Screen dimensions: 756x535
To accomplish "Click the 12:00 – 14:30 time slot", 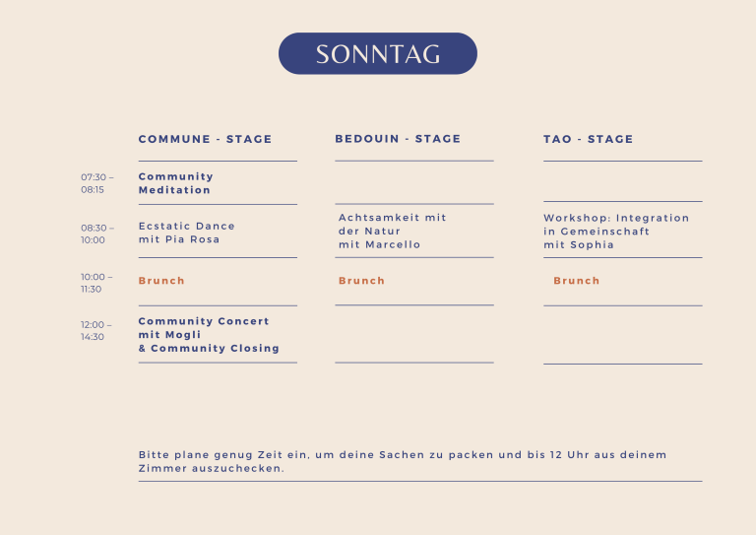I will [95, 330].
